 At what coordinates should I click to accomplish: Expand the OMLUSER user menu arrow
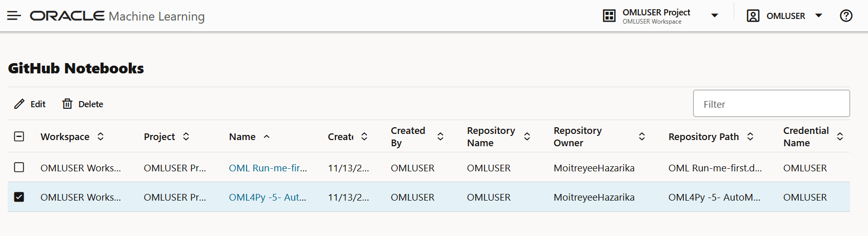coord(819,16)
